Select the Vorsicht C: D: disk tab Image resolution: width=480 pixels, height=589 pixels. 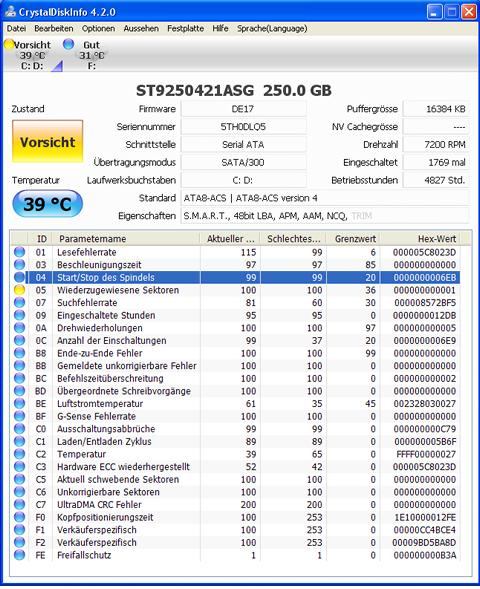[32, 55]
